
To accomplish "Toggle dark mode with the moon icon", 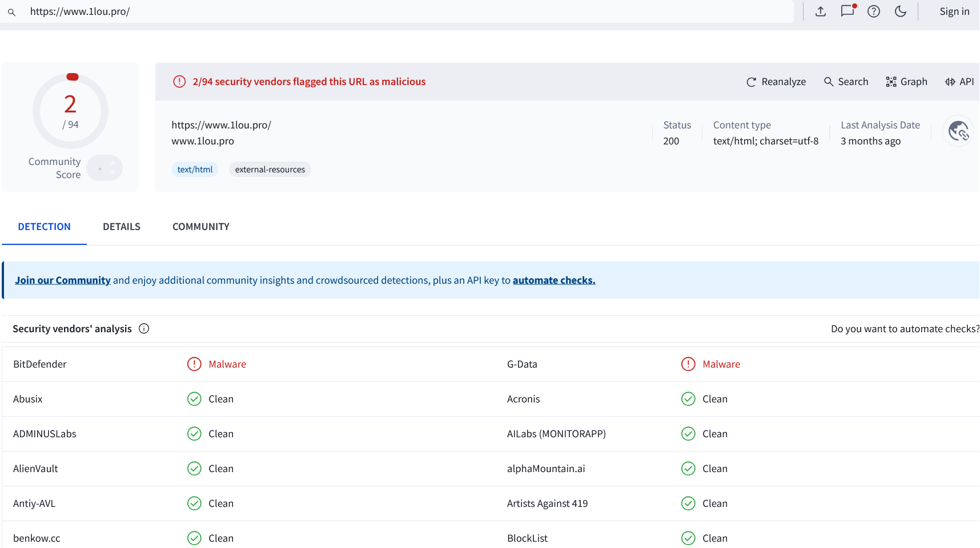I will [x=901, y=11].
